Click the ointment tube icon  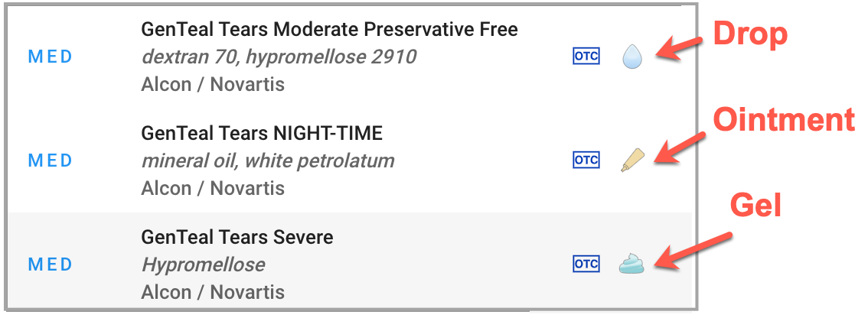632,160
